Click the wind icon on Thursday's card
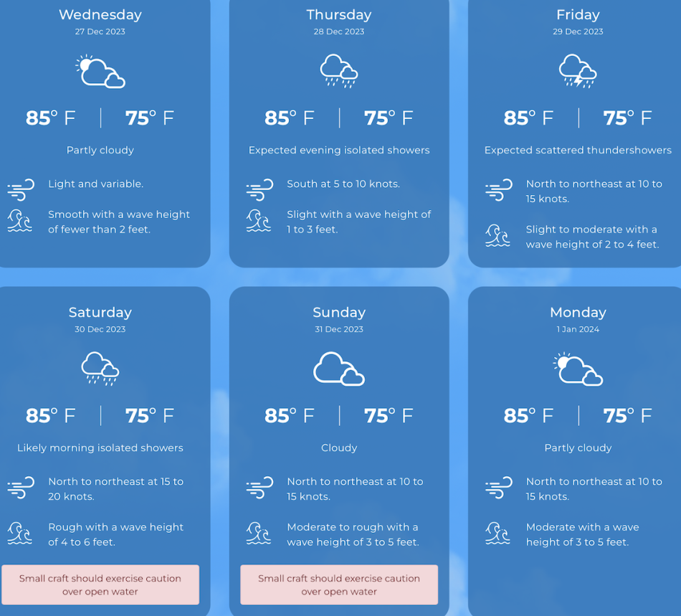The image size is (681, 616). [259, 190]
